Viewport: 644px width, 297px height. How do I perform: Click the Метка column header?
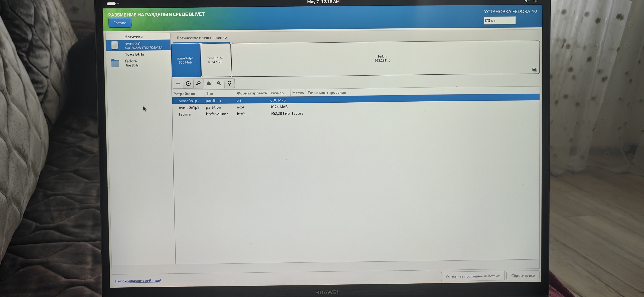point(298,93)
